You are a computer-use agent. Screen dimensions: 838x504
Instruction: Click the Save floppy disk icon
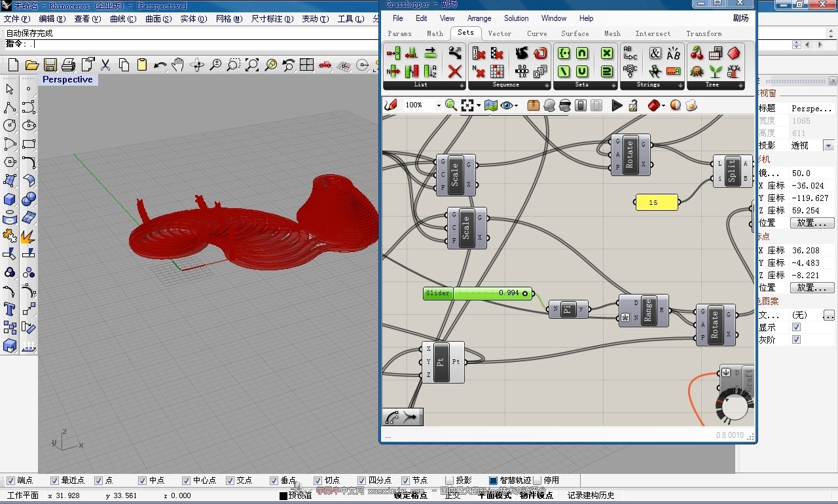(50, 65)
